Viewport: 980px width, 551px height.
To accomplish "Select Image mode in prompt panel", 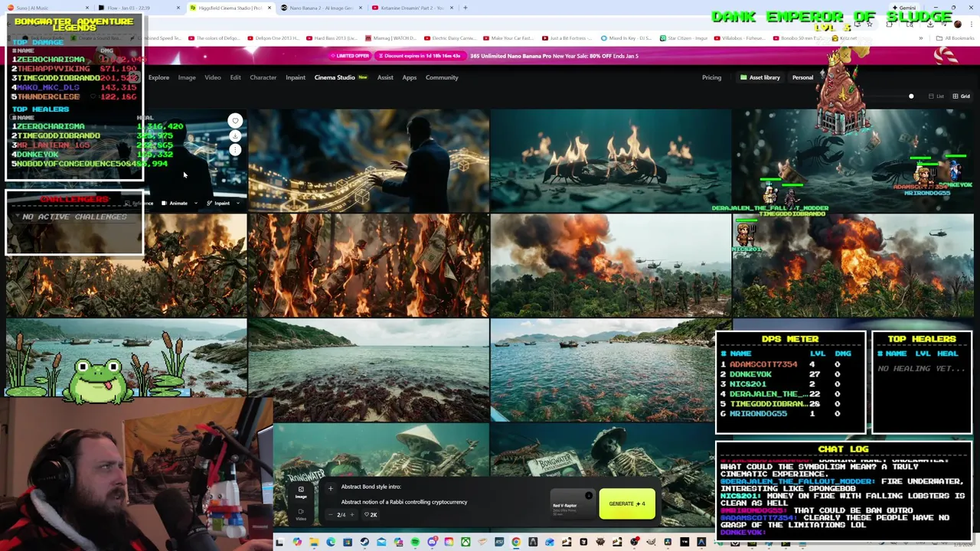I will pyautogui.click(x=301, y=492).
